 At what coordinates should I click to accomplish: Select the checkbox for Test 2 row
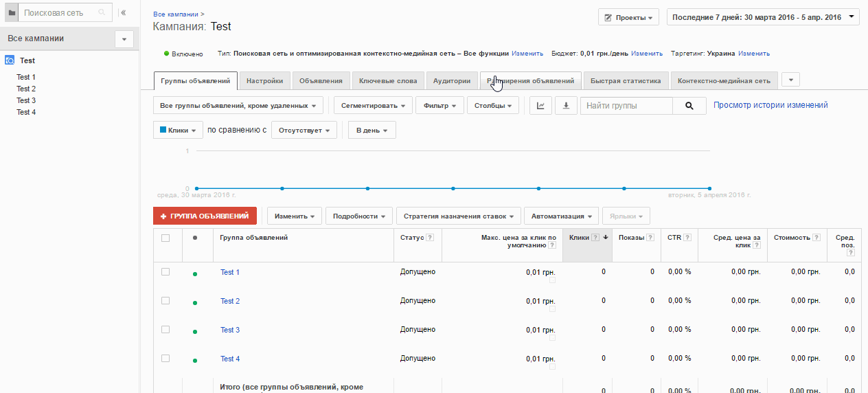tap(165, 301)
